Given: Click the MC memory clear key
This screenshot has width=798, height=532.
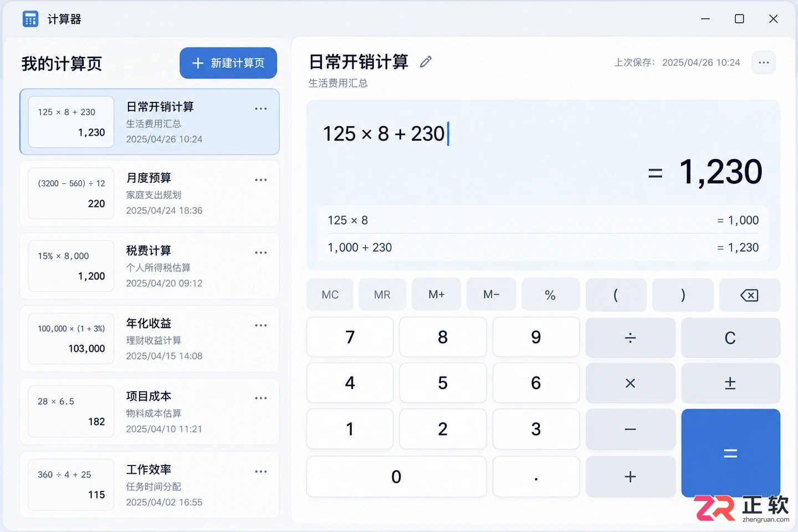Looking at the screenshot, I should (x=330, y=295).
